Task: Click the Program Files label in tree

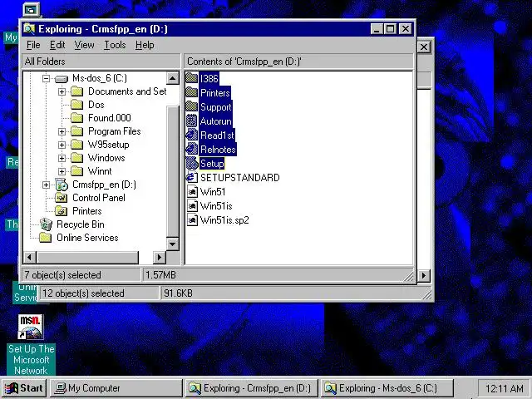Action: pos(115,131)
